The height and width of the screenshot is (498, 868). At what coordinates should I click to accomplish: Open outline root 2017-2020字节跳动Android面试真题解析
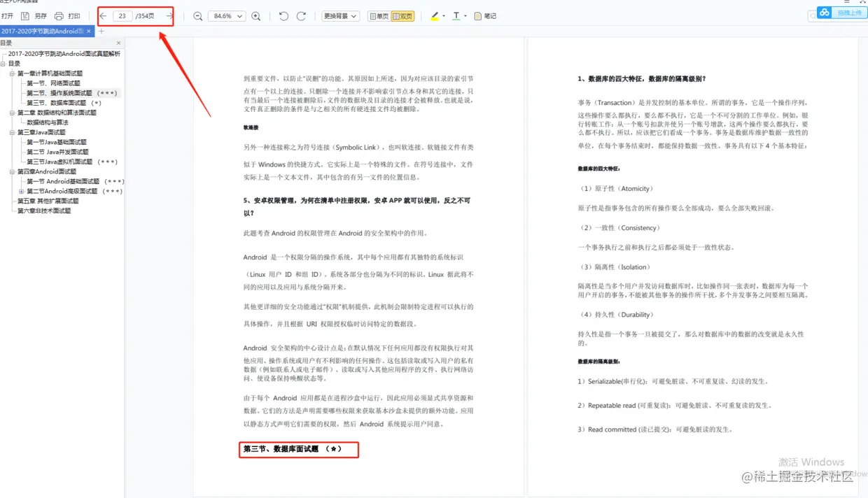64,54
